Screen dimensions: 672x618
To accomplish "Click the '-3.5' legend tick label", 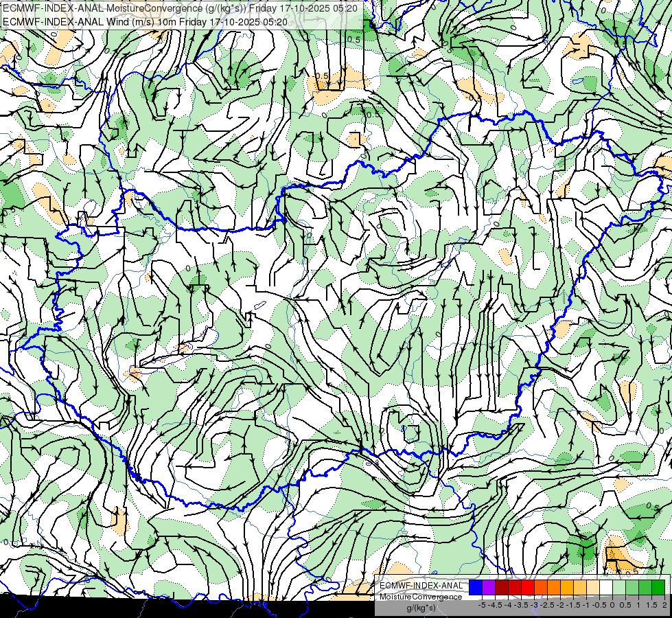I will point(522,605).
